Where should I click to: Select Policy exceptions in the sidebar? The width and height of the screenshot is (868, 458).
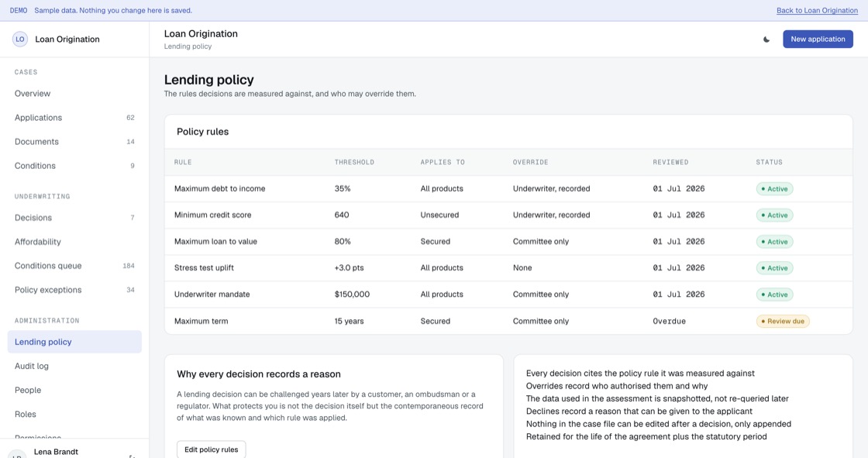pos(74,290)
